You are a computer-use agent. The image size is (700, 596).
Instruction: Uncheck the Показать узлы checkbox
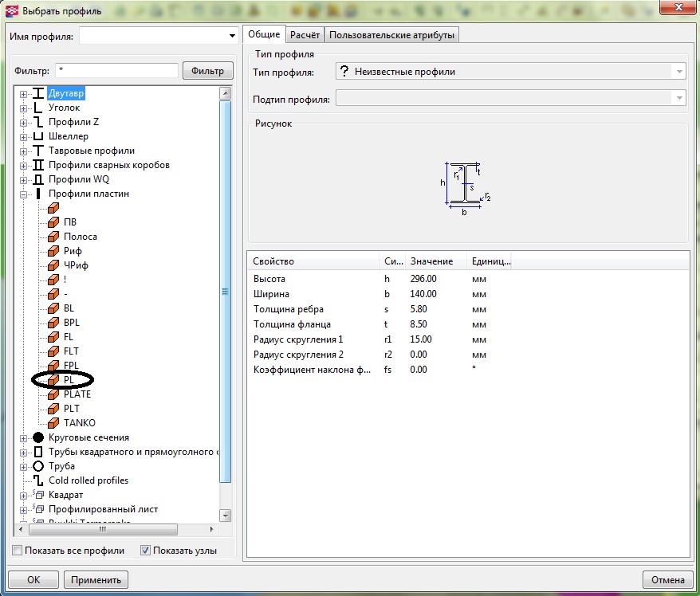pos(145,551)
